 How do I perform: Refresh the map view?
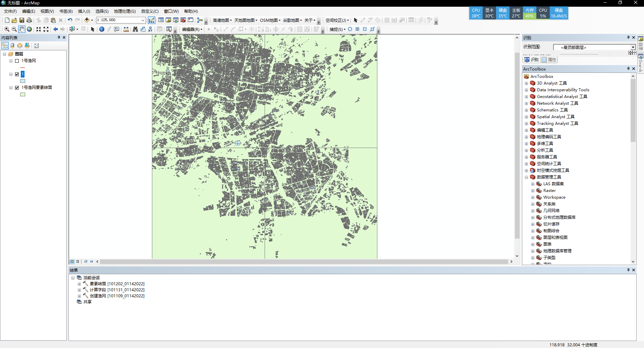pos(86,261)
